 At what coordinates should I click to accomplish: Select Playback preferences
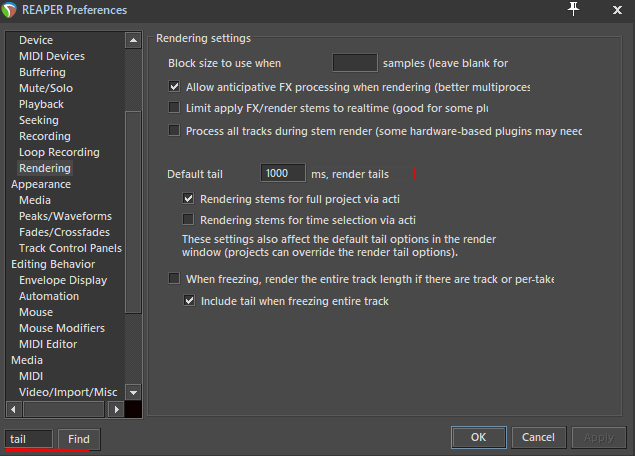(x=41, y=104)
